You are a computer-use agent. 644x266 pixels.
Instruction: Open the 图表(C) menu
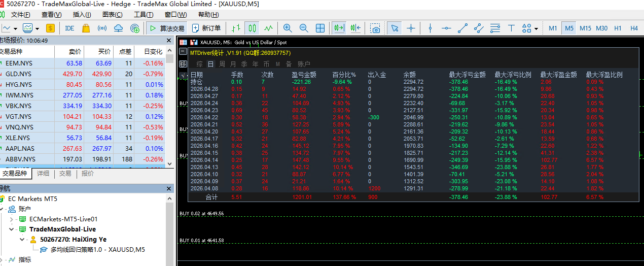pos(113,15)
